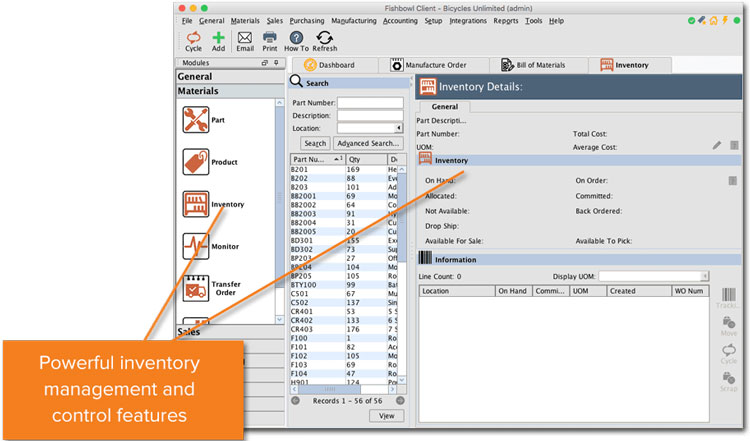Click the Print toolbar icon
Viewport: 750px width, 441px height.
point(270,41)
